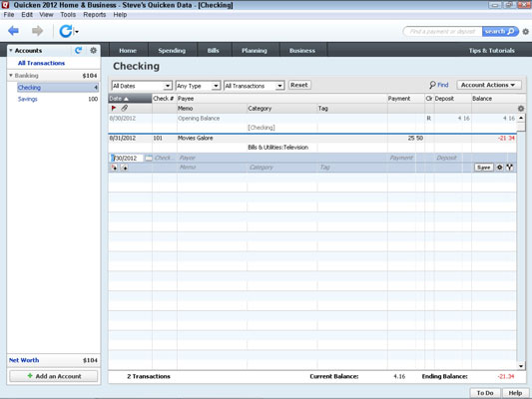Click Bills & Utilities:Television category
This screenshot has height=399, width=532.
pos(278,148)
